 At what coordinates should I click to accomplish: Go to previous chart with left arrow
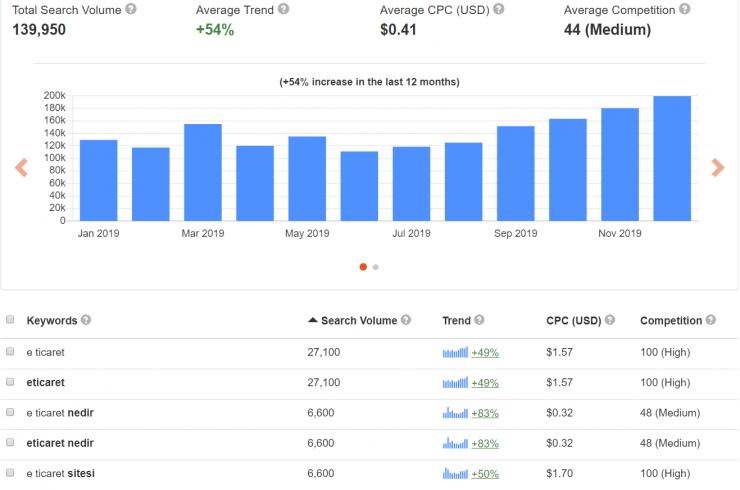tap(21, 168)
